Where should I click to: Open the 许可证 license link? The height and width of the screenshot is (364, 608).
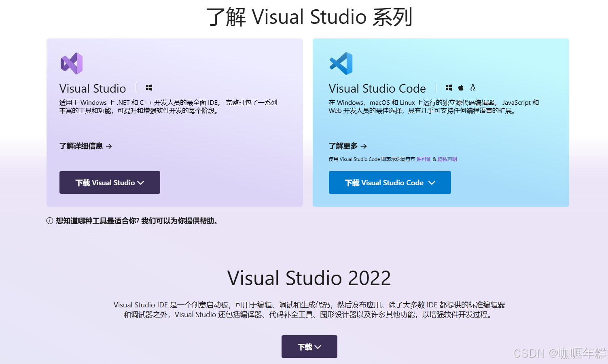(424, 159)
